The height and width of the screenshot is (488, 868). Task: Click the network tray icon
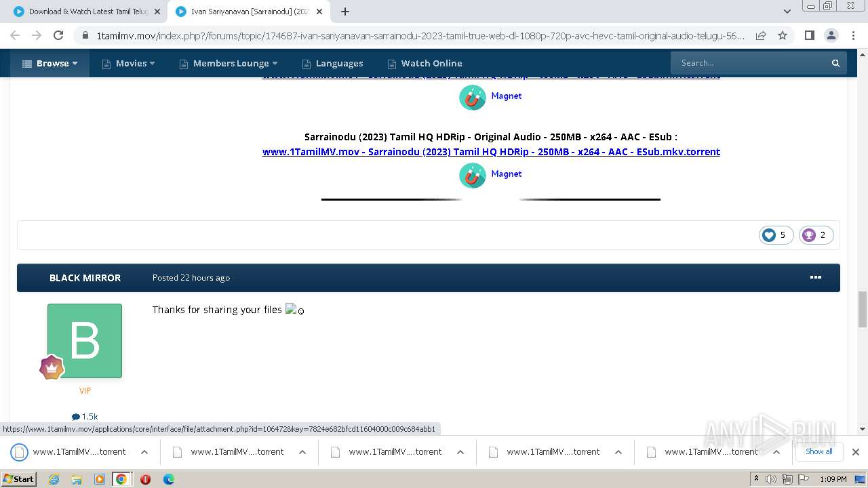787,479
